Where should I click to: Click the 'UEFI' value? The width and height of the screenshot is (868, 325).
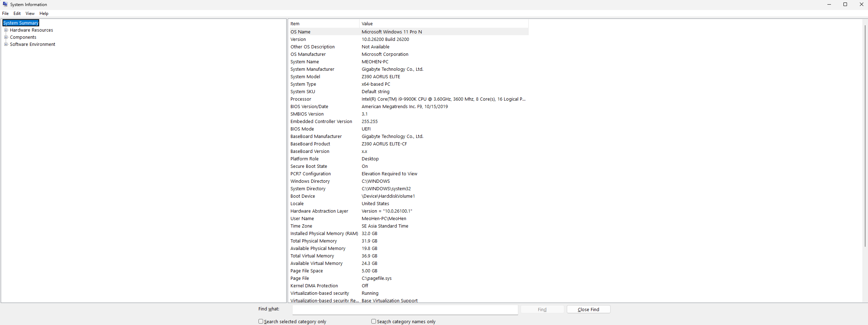pyautogui.click(x=366, y=129)
